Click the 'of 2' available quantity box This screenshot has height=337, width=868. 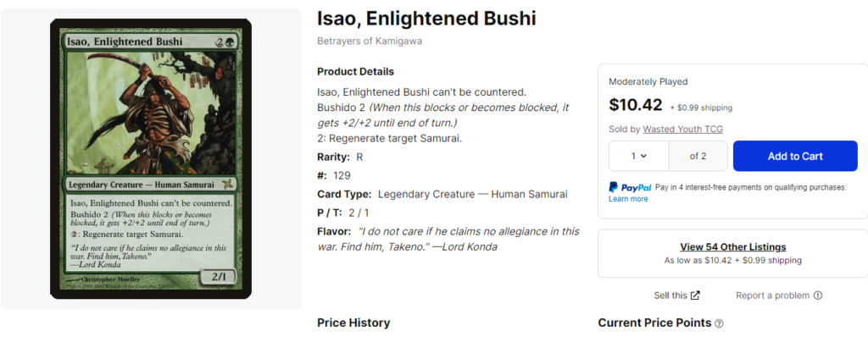(x=698, y=156)
